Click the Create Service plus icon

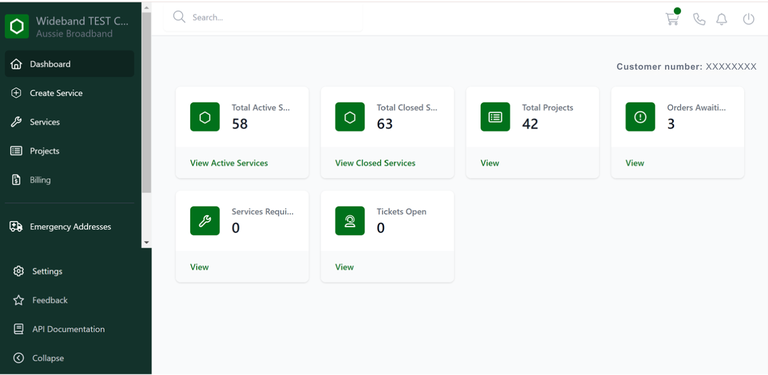click(x=16, y=93)
